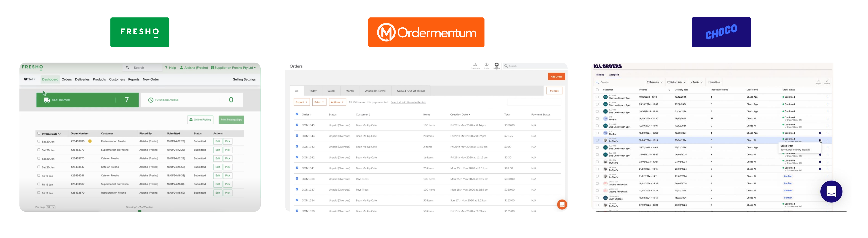Go to Fresho Dashboard menu item
The width and height of the screenshot is (868, 238).
(x=50, y=79)
